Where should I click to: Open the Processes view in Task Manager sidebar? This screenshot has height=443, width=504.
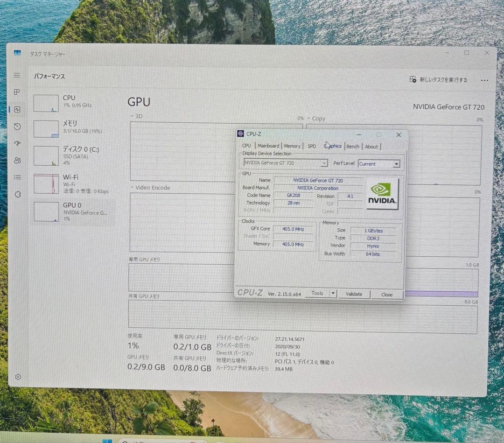pyautogui.click(x=17, y=92)
